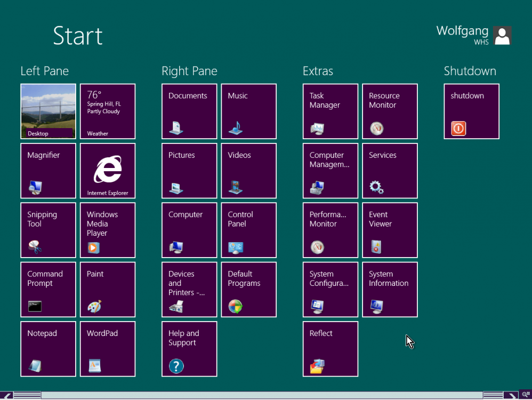This screenshot has width=532, height=400.
Task: Launch the Snipping Tool tile
Action: point(48,230)
